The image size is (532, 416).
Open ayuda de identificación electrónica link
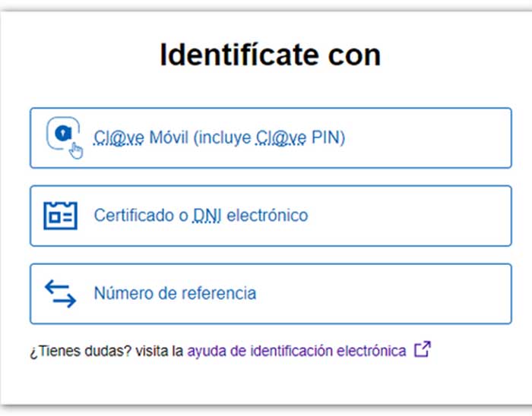[x=296, y=351]
